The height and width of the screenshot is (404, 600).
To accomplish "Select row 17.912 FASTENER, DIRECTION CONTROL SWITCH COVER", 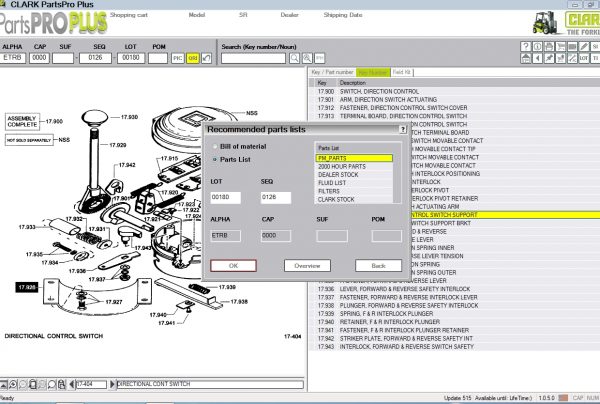I will coord(454,108).
